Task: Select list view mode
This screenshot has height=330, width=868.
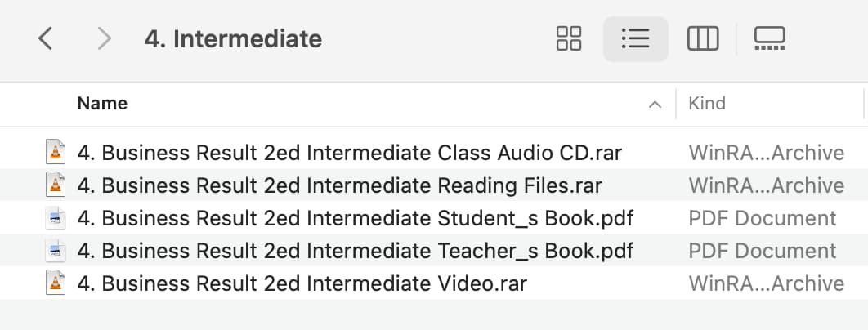Action: click(x=636, y=38)
